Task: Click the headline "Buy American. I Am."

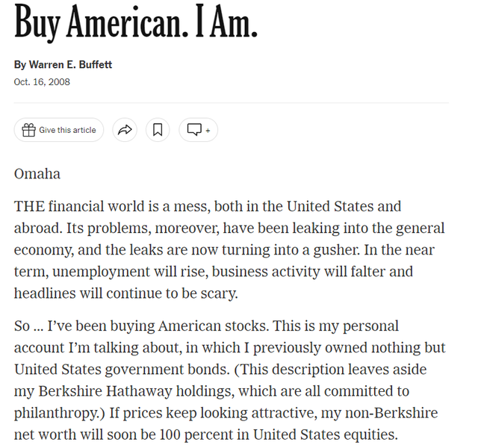Action: [136, 25]
